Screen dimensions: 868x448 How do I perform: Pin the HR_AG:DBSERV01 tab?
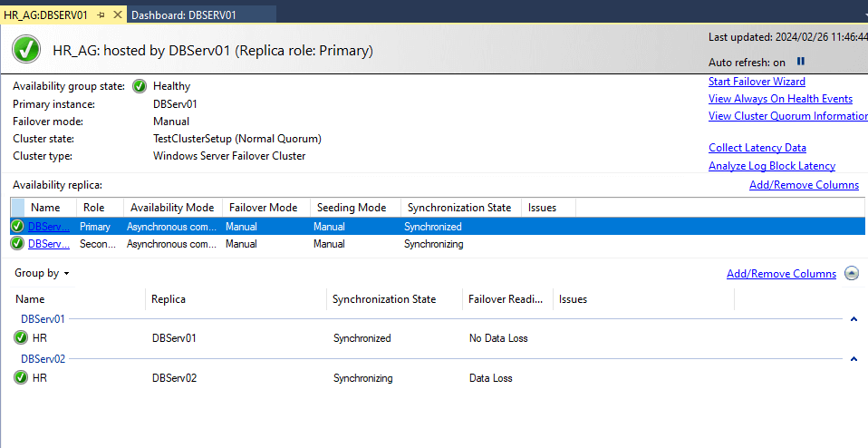point(101,15)
